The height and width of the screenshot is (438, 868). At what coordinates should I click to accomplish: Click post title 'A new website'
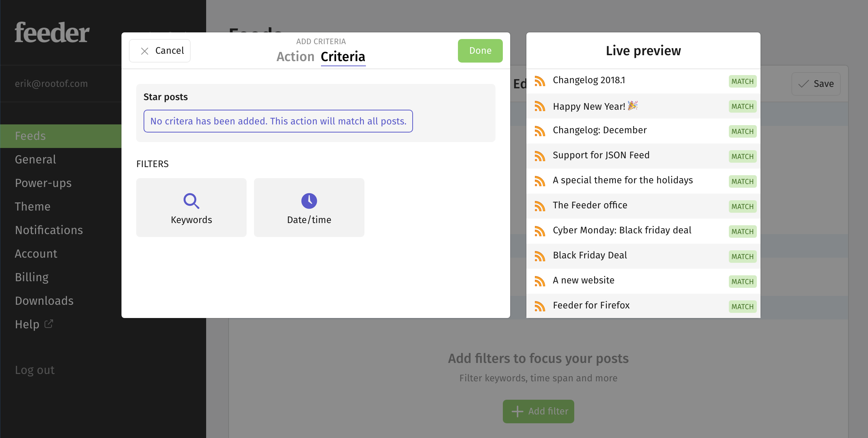pyautogui.click(x=583, y=280)
